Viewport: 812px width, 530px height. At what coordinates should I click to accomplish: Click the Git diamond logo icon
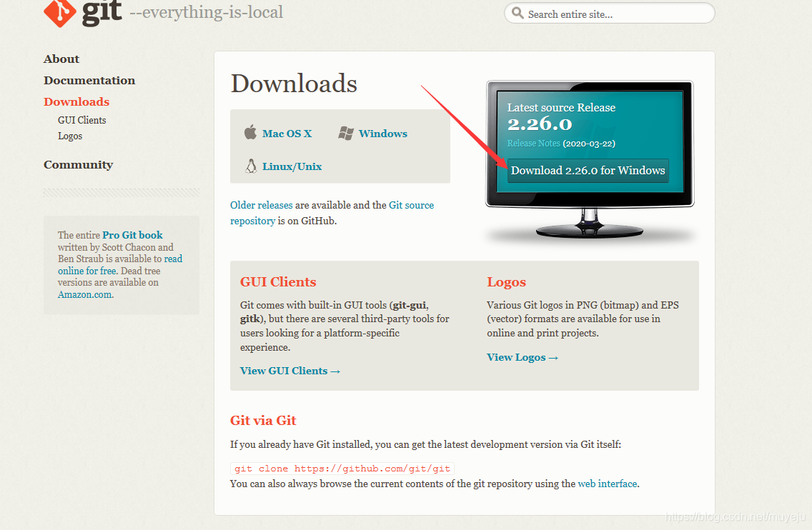pos(59,12)
